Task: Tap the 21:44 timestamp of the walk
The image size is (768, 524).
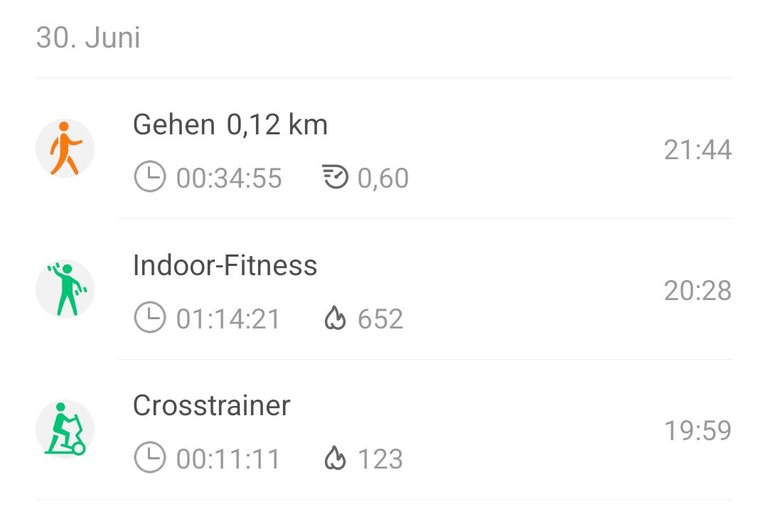Action: (698, 150)
